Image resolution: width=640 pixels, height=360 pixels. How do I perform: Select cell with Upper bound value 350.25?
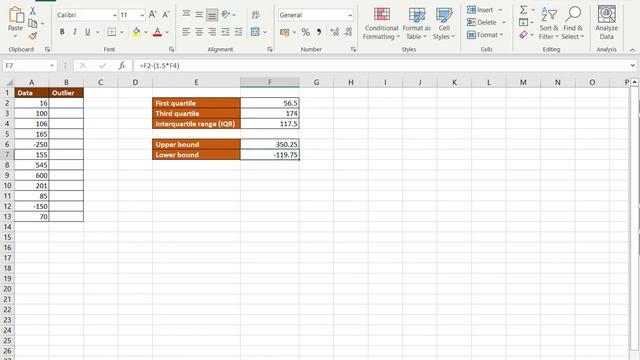pos(269,144)
